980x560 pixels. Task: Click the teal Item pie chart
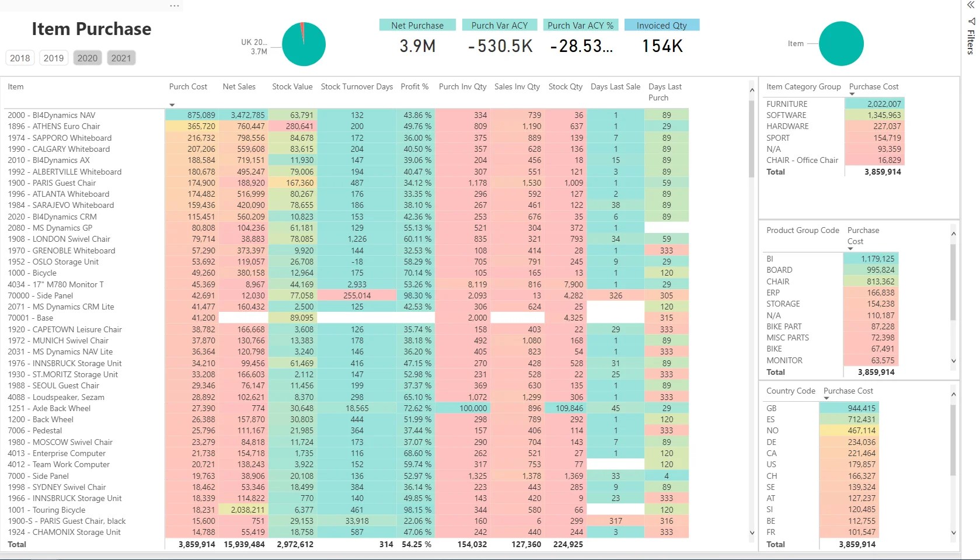[842, 43]
